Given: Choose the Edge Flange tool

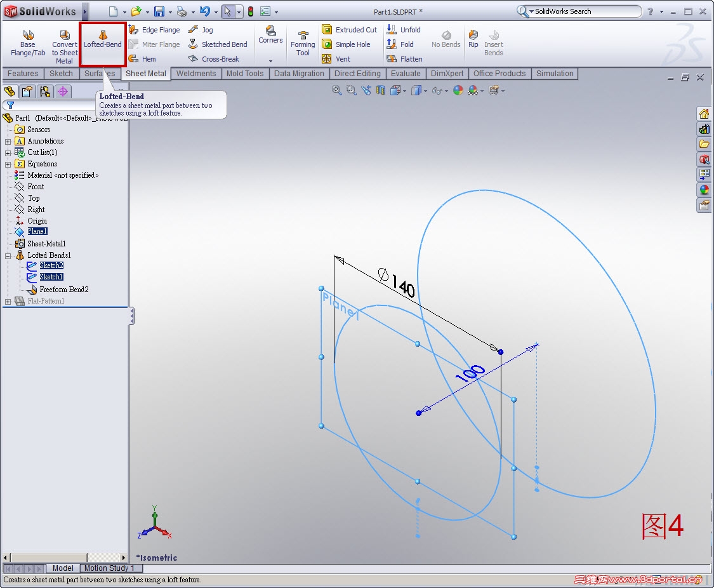Looking at the screenshot, I should (154, 30).
